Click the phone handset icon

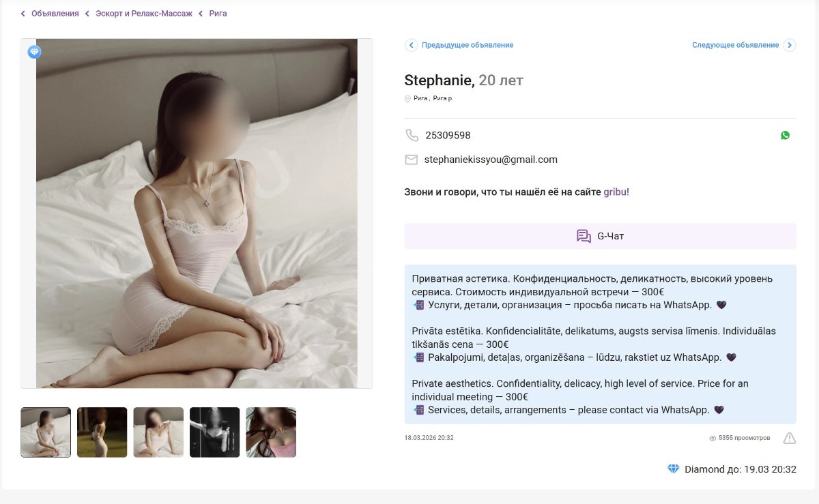[412, 135]
